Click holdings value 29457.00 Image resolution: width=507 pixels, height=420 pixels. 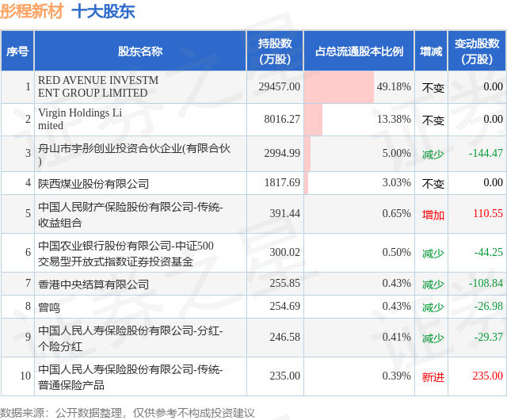tap(280, 86)
